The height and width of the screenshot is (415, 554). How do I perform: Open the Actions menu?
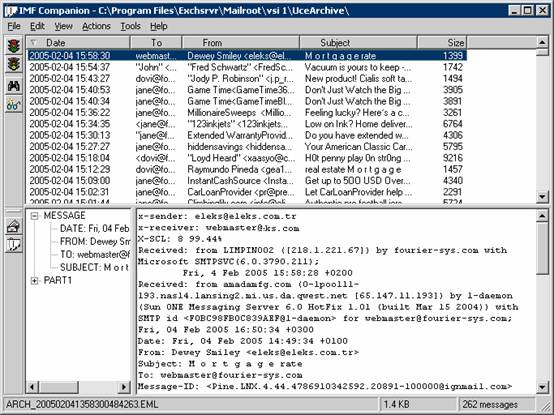[96, 26]
